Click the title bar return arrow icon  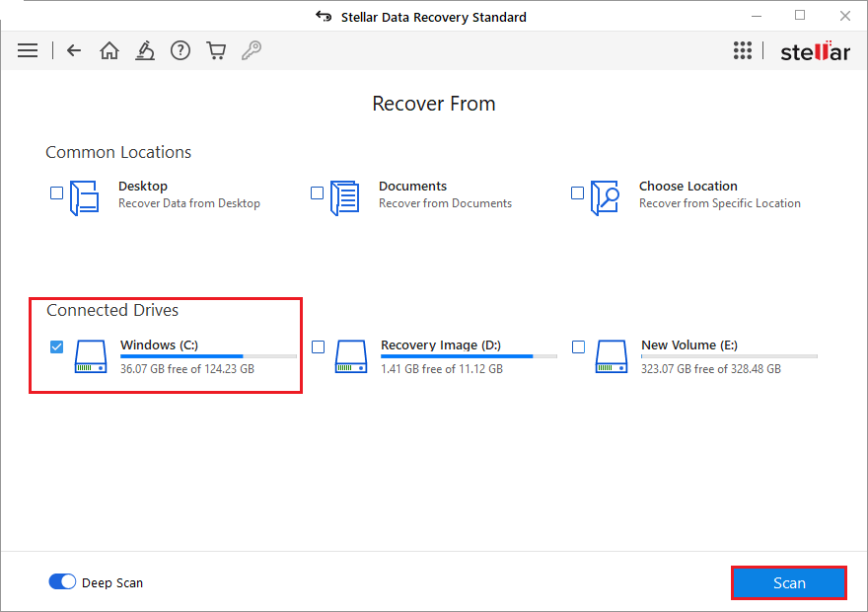click(x=324, y=17)
